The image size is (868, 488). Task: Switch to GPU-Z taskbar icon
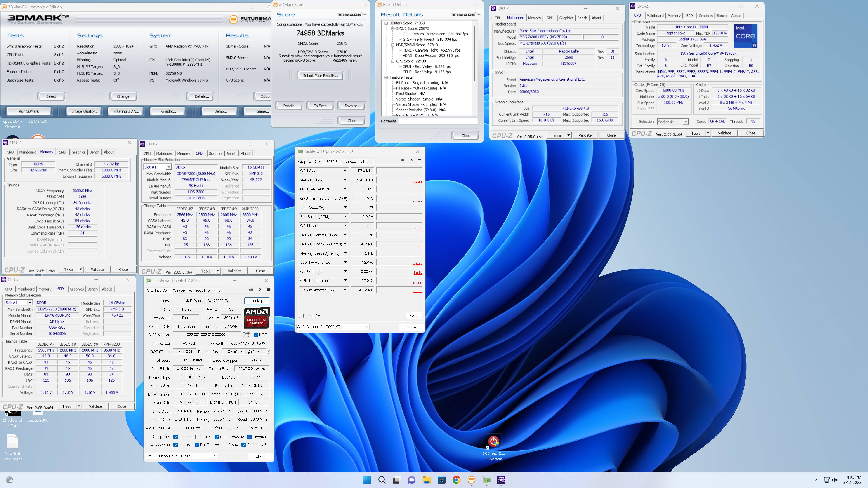[x=487, y=480]
